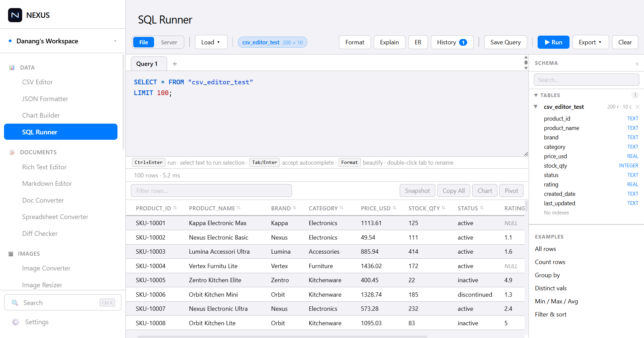
Task: Load the 'Count rows' example
Action: point(550,262)
